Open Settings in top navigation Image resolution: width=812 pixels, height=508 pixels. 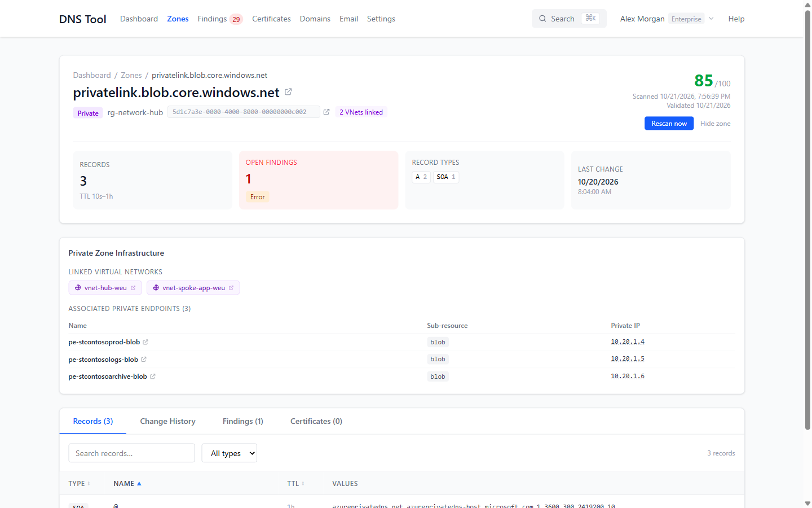(x=381, y=19)
